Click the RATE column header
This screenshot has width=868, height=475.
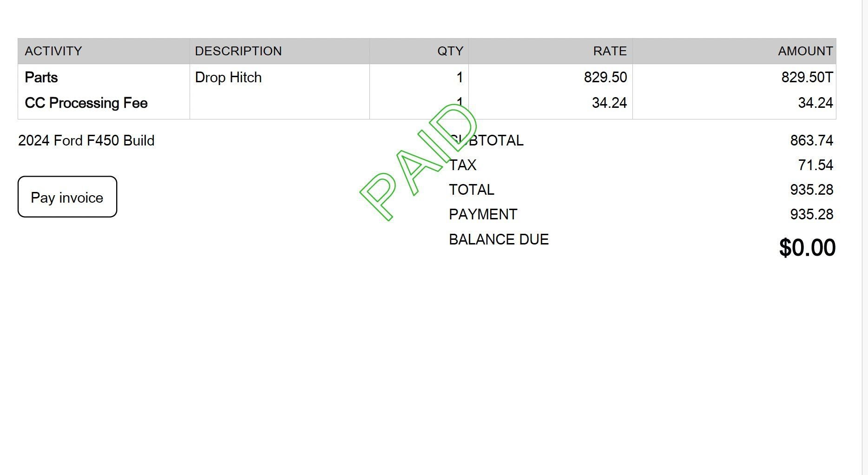pyautogui.click(x=610, y=51)
